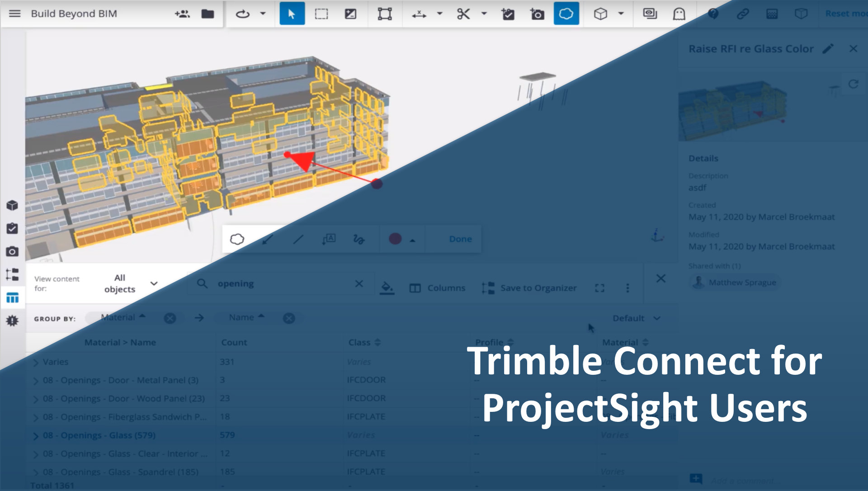Clear the opening search text
Screen dimensions: 868x491
click(x=359, y=283)
